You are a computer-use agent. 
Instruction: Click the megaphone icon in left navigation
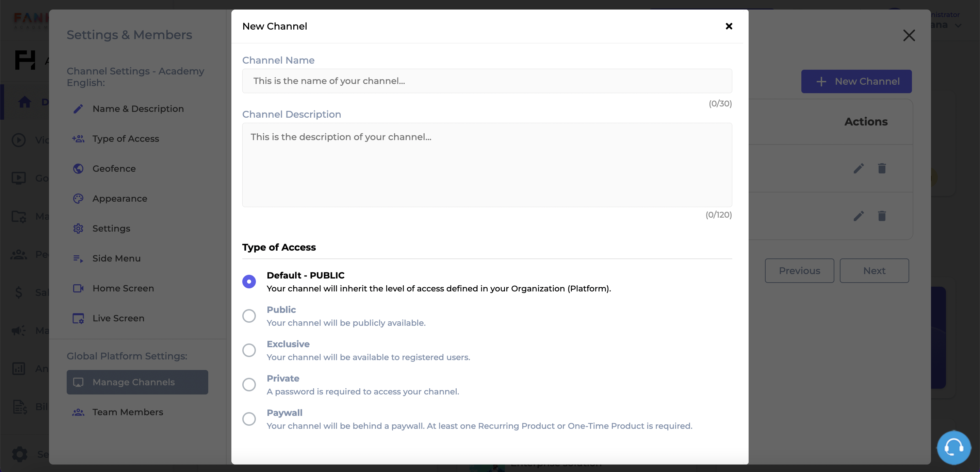[x=19, y=331]
